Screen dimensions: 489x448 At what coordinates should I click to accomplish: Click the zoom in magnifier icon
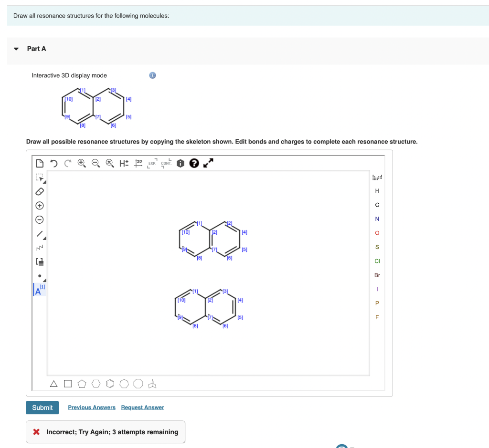(x=81, y=162)
